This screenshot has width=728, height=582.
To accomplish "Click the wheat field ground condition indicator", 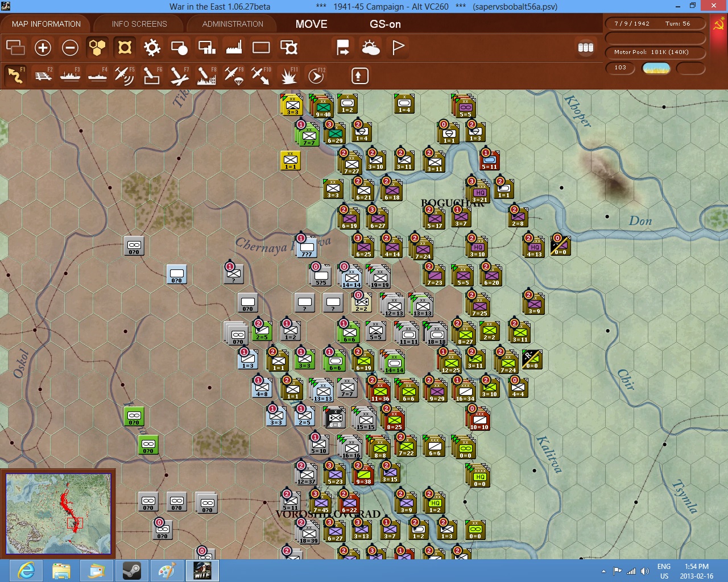I will [x=656, y=68].
